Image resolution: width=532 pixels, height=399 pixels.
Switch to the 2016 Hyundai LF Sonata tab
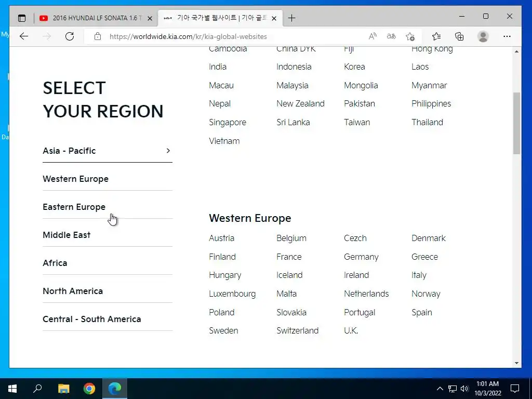coord(96,18)
